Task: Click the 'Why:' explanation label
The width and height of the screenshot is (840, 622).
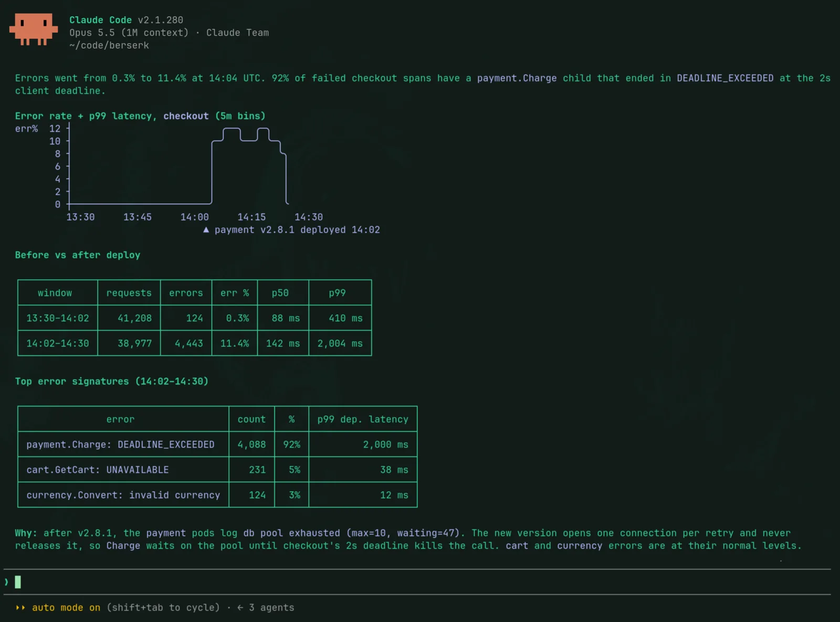Action: coord(26,533)
